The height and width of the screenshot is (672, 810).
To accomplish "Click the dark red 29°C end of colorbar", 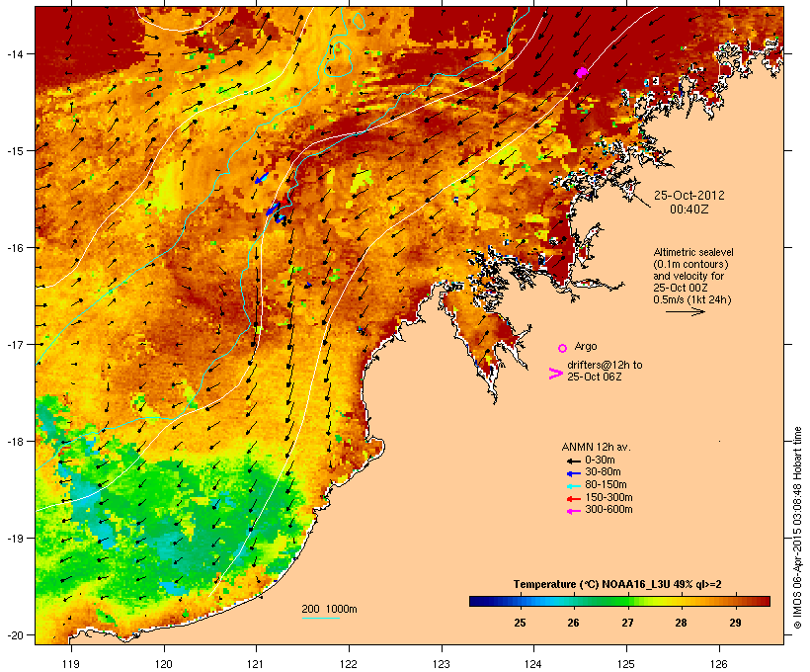I will click(x=762, y=601).
